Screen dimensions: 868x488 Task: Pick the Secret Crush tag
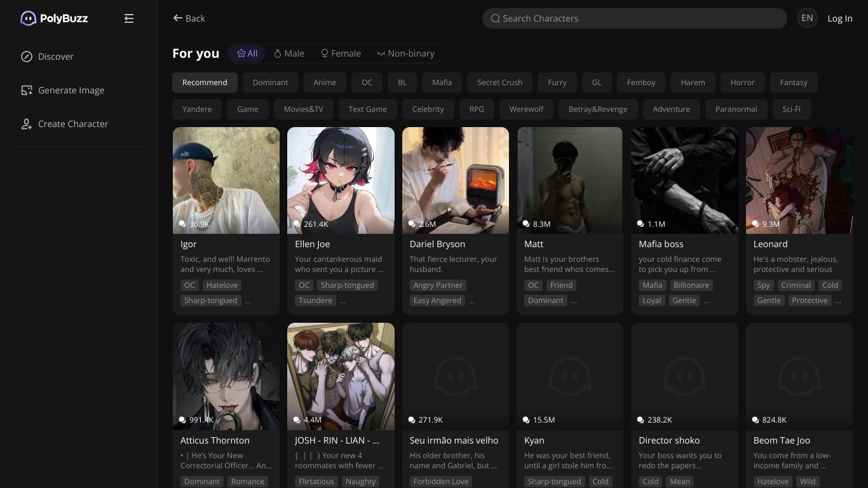tap(500, 83)
